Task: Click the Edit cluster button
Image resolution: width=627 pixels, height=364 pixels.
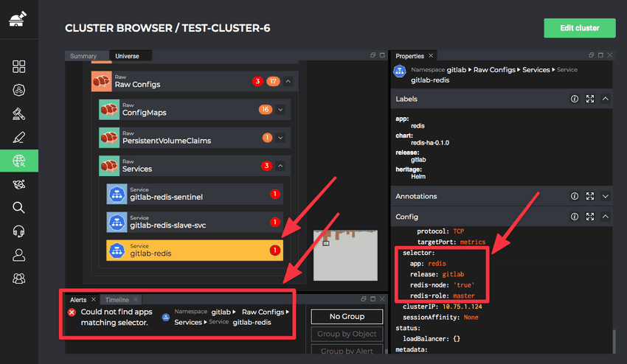Action: 579,28
